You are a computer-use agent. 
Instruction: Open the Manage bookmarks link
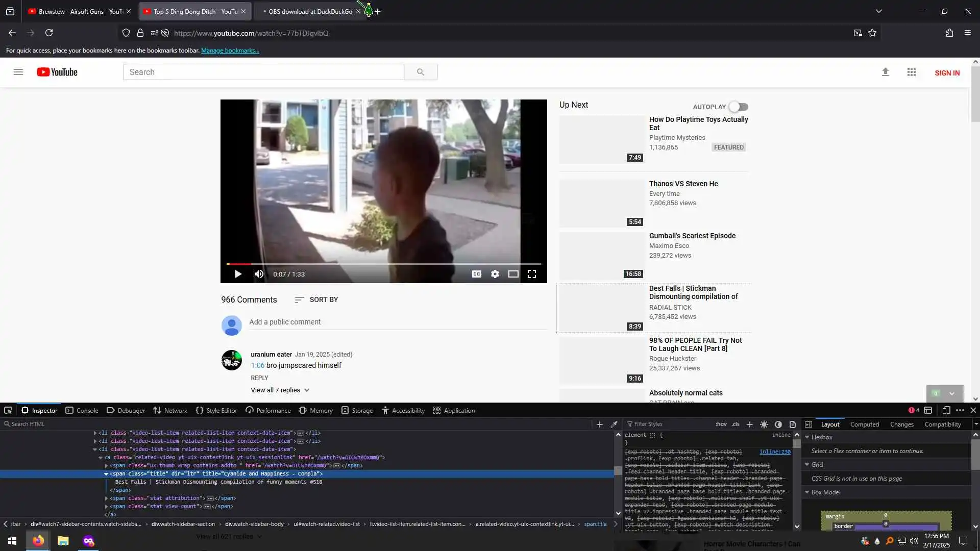pyautogui.click(x=230, y=51)
